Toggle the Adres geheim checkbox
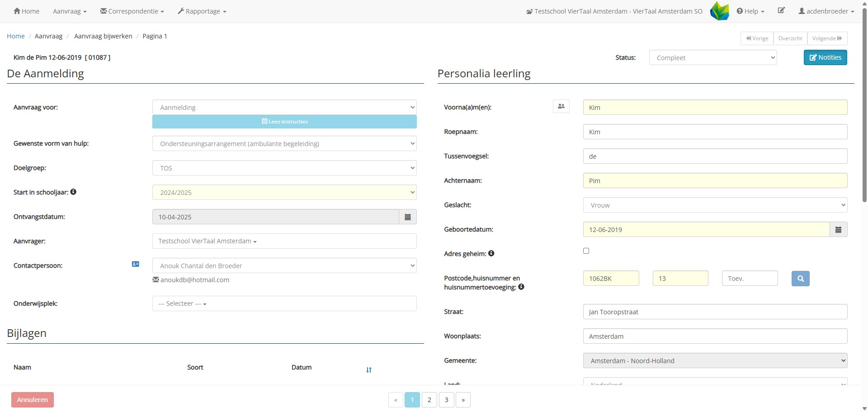868x412 pixels. point(586,251)
